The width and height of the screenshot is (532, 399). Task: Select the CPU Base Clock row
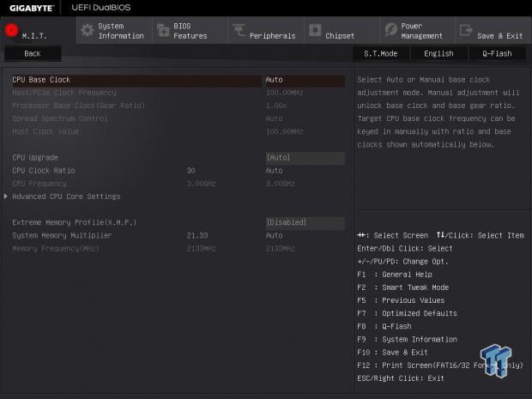[129, 80]
